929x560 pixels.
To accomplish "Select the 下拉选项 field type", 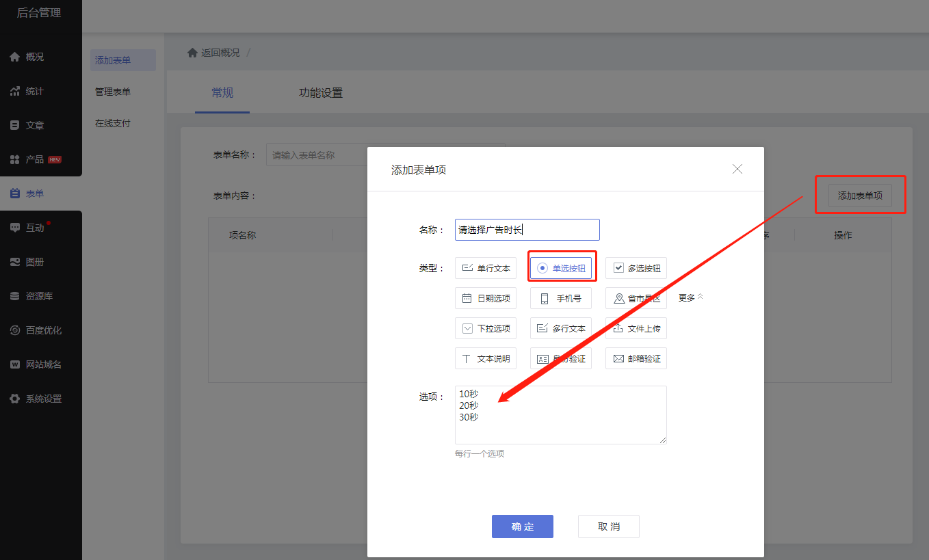I will [486, 328].
